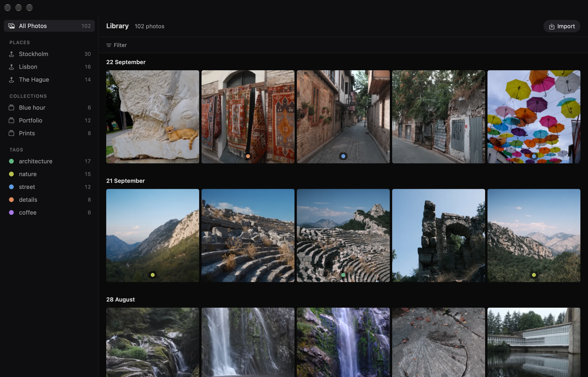This screenshot has width=588, height=377.
Task: Click The Hague location pin icon
Action: coord(11,80)
